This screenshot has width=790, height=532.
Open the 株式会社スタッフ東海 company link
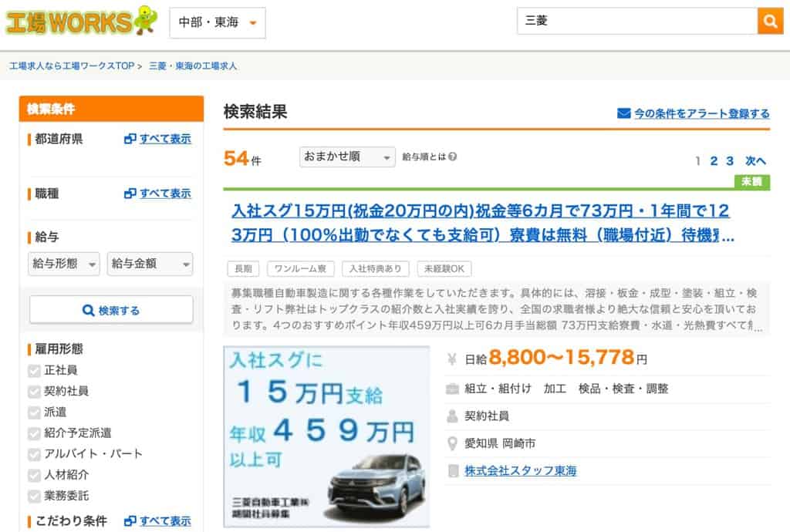[521, 471]
